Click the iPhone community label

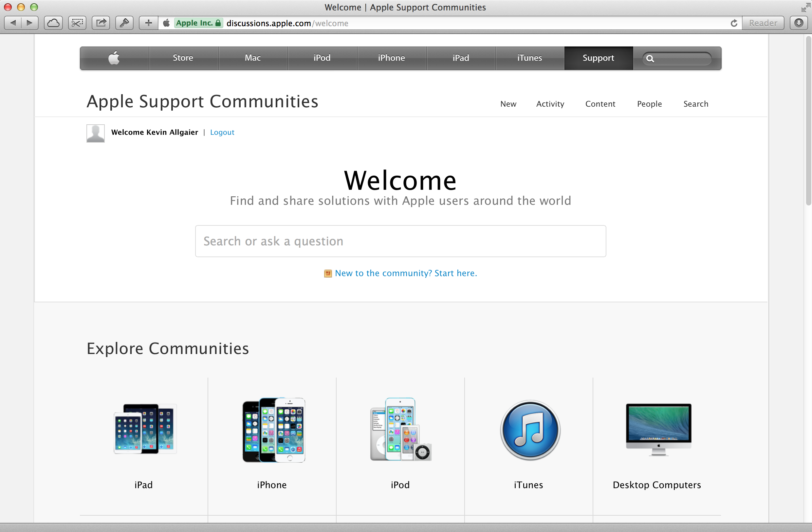pos(272,485)
